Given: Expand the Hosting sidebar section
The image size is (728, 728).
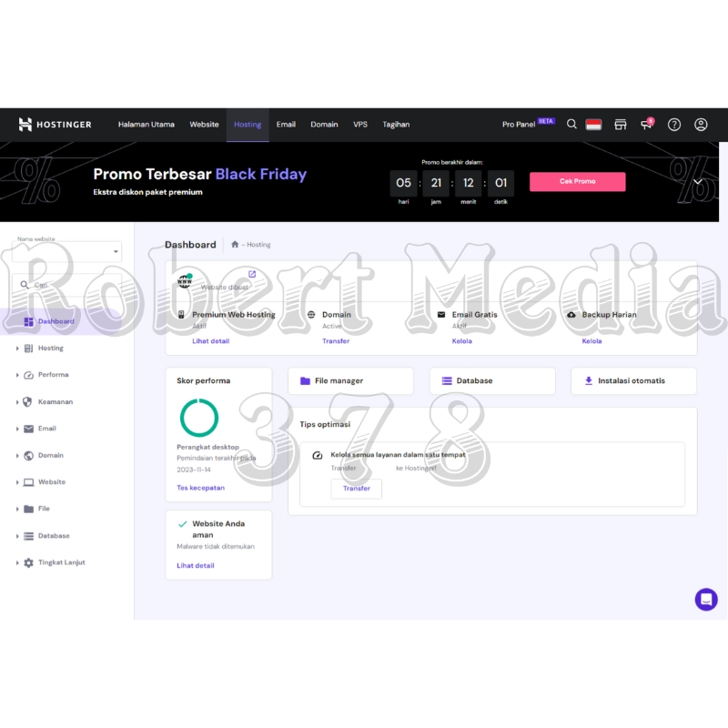Looking at the screenshot, I should point(17,349).
